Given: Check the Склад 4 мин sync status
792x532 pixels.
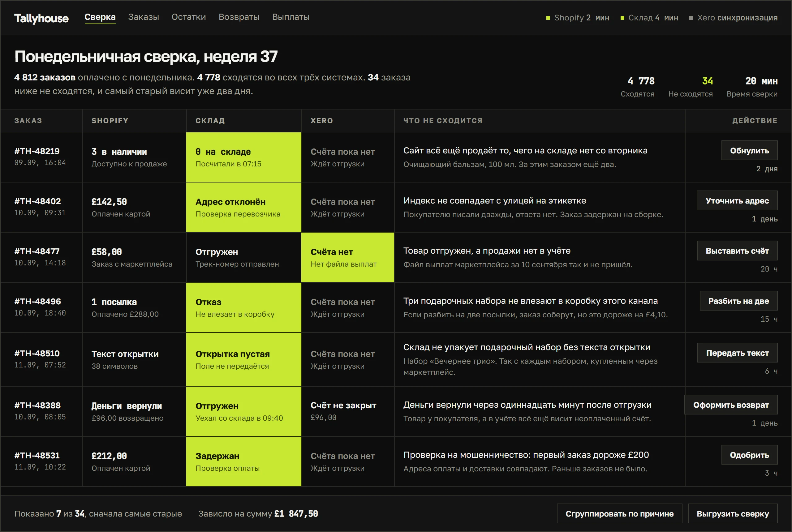Looking at the screenshot, I should (649, 18).
